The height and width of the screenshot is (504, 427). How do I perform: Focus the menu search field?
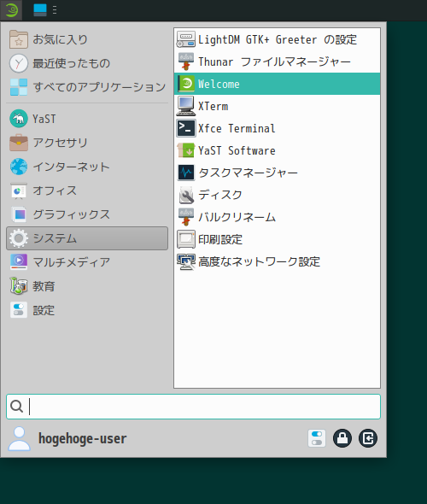click(x=193, y=407)
